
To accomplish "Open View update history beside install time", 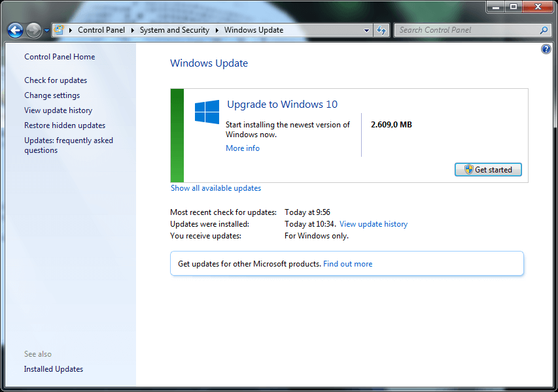I will click(x=374, y=224).
